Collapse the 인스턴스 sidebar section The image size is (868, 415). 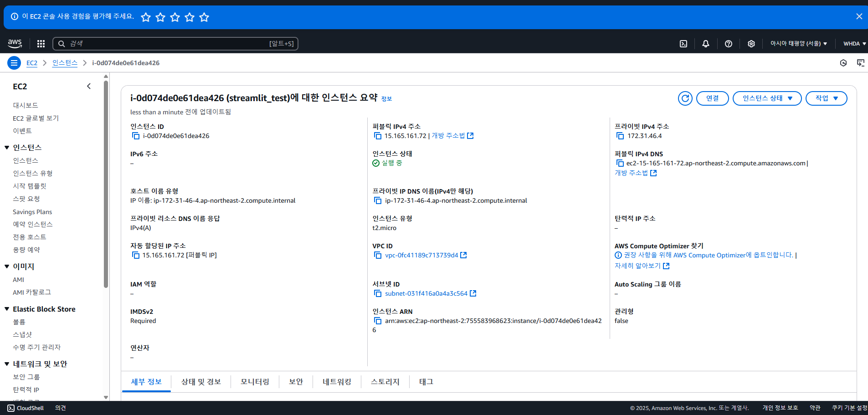pyautogui.click(x=7, y=148)
